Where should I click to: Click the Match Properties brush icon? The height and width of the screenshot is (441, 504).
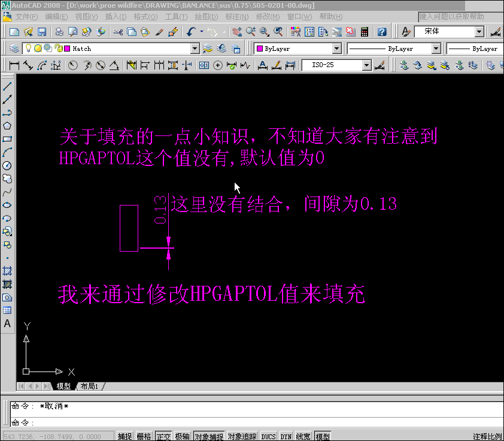click(x=159, y=32)
